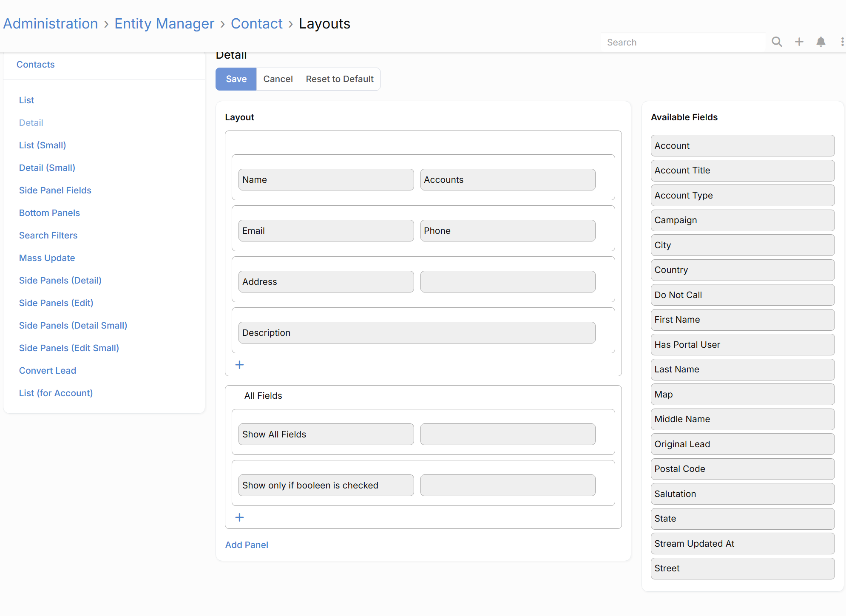Open the Search Filters layout
846x616 pixels.
[x=48, y=235]
